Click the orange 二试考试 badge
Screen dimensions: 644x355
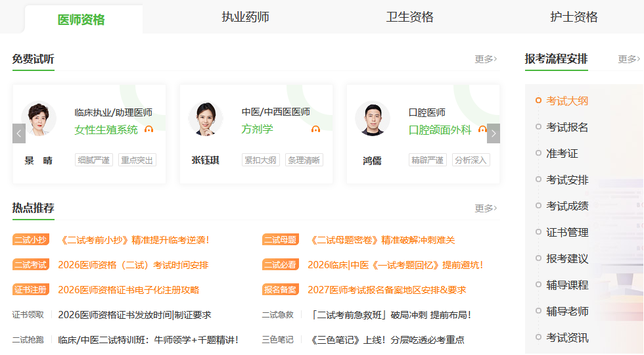click(31, 264)
